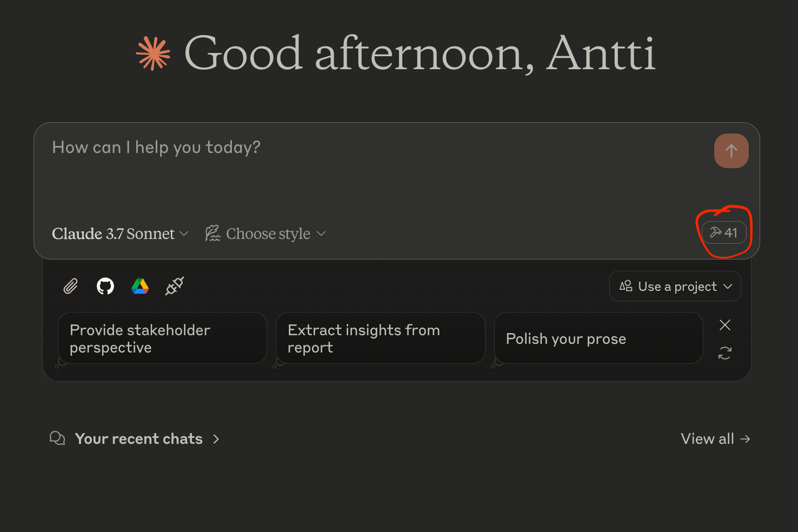Open the Google Drive icon
This screenshot has width=798, height=532.
coord(140,286)
